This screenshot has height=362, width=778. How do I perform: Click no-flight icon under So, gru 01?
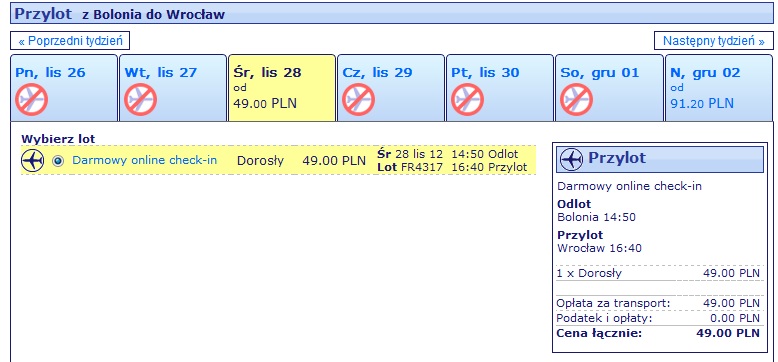point(577,100)
